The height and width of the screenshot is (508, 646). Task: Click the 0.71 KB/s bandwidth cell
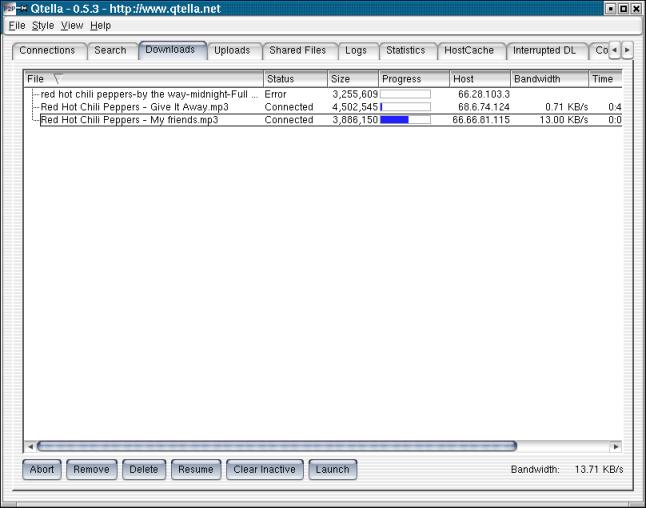pos(566,107)
